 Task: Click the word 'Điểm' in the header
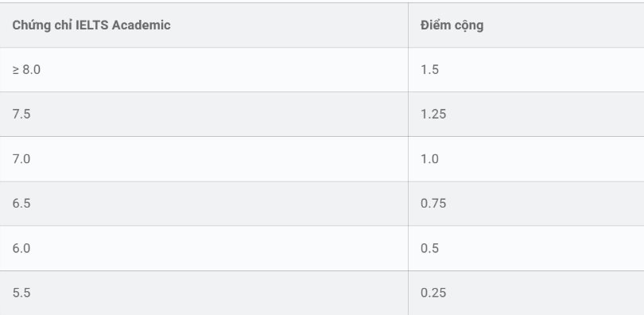tap(435, 25)
